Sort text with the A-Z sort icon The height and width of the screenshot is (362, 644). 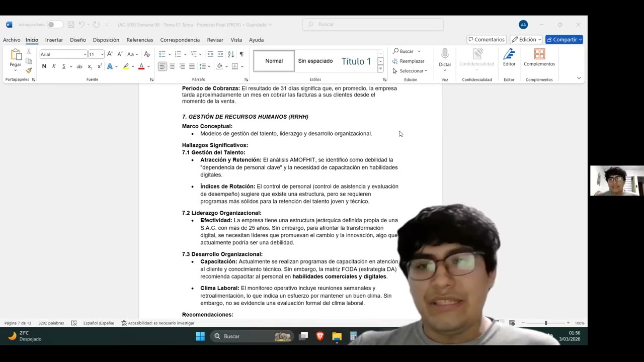pyautogui.click(x=231, y=54)
